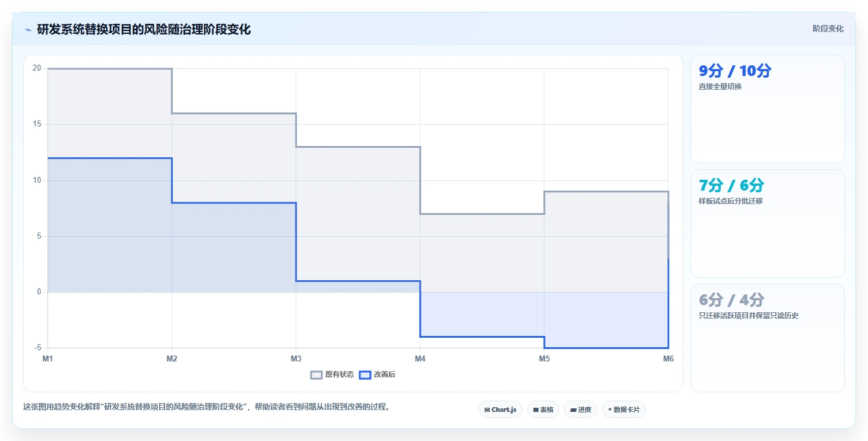Click the M5 x-axis label
868x441 pixels.
(544, 358)
